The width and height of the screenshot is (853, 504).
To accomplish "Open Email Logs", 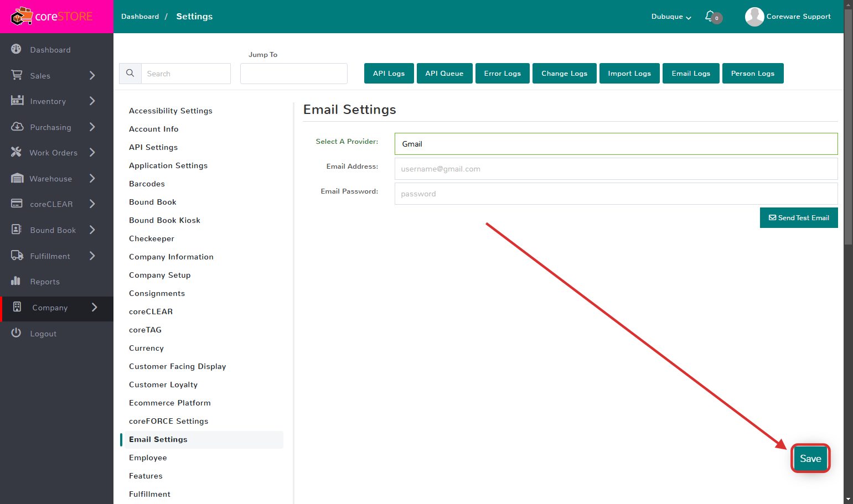I will click(x=691, y=73).
